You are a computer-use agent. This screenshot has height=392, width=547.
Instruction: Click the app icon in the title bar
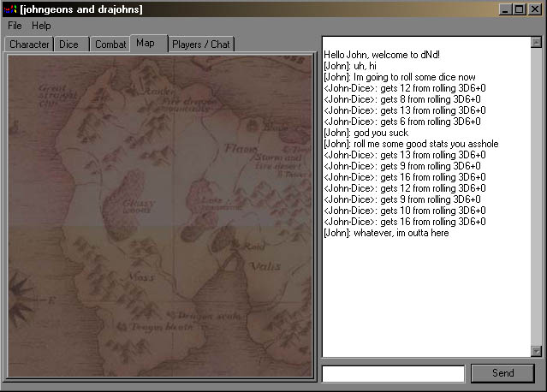coord(10,9)
